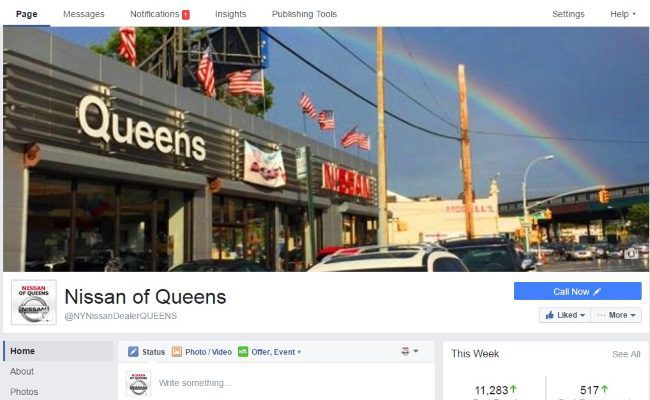The image size is (650, 400).
Task: Open the Notifications red badge
Action: (186, 15)
